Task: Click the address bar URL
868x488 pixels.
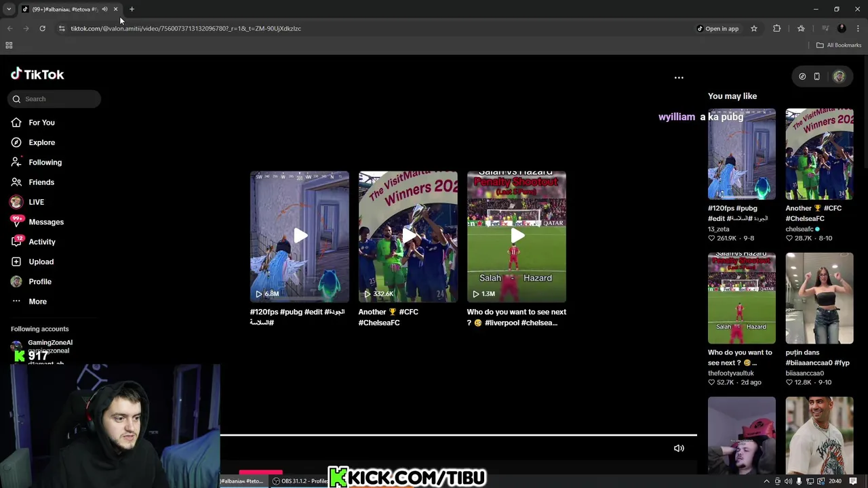Action: [x=186, y=28]
